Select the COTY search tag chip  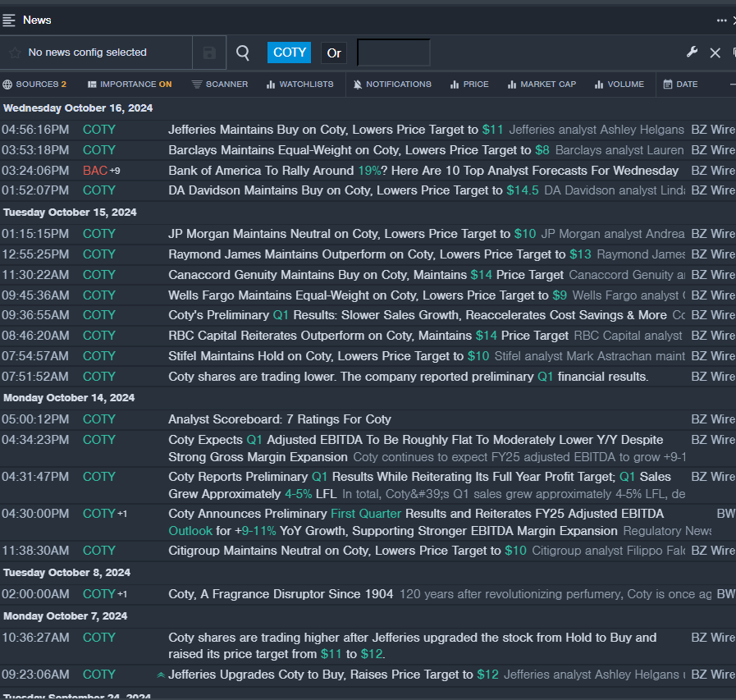[x=290, y=53]
